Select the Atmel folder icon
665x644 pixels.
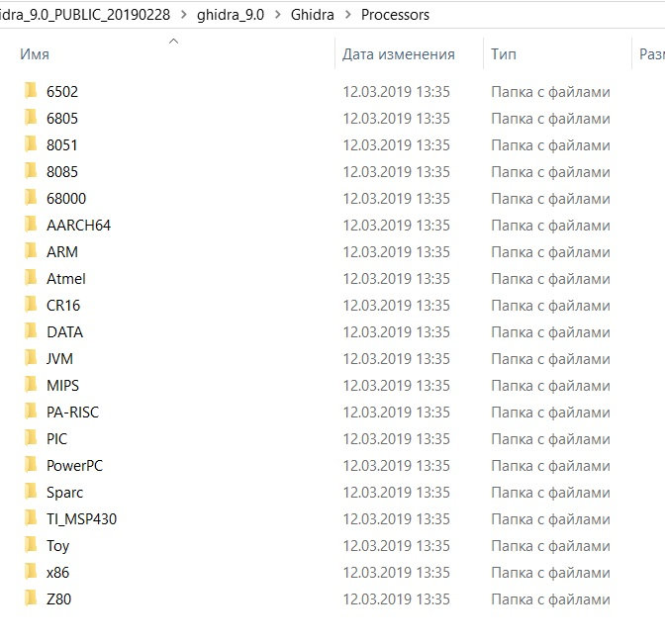(31, 278)
